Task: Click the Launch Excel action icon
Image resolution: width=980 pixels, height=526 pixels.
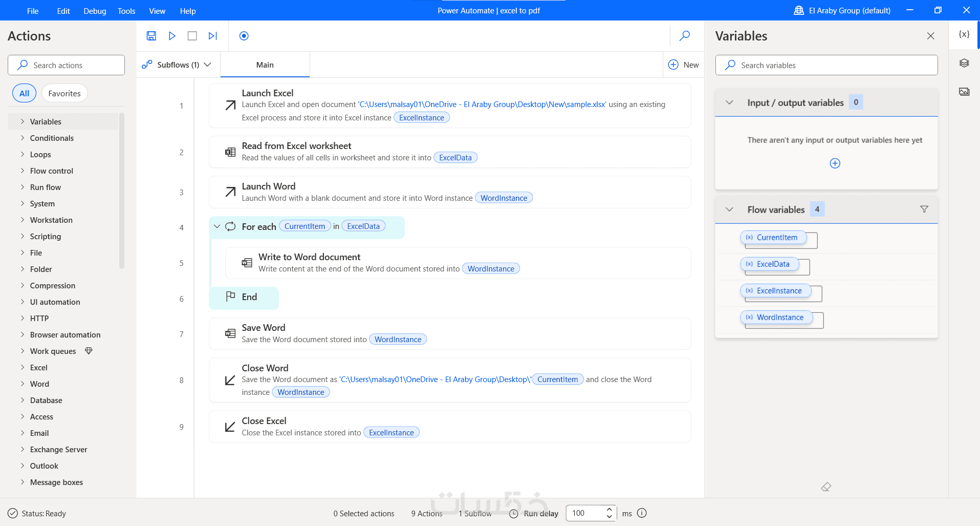Action: [x=230, y=106]
